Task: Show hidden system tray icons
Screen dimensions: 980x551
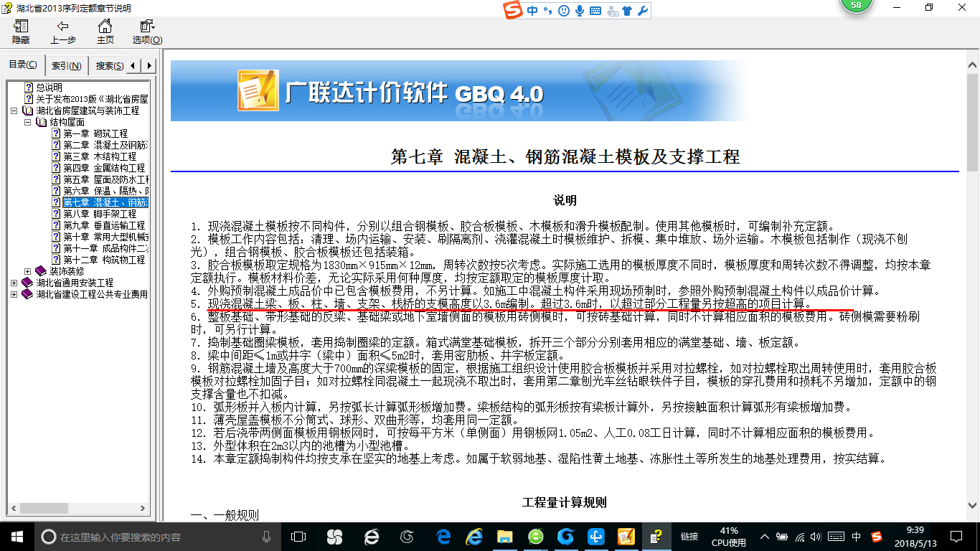Action: pos(766,537)
